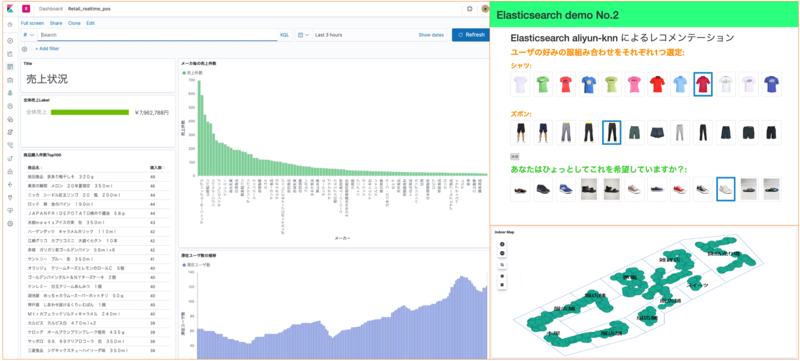Click row サントリー ブルー 缶 350ml
The height and width of the screenshot is (361, 800).
click(98, 259)
